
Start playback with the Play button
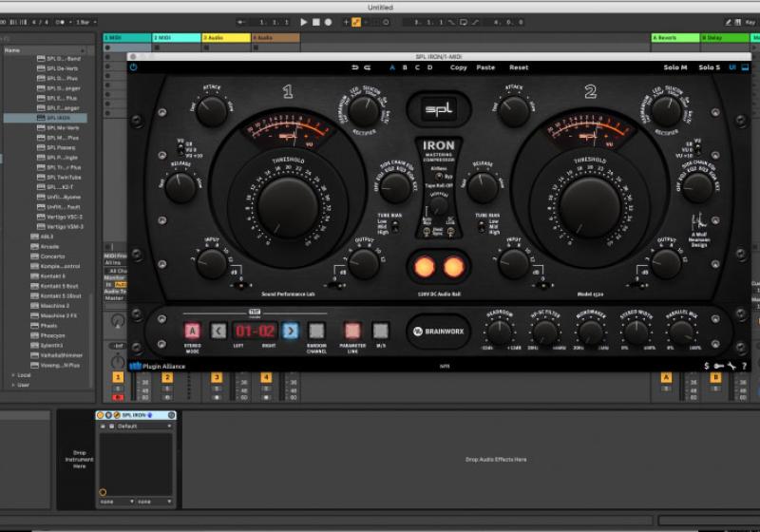[304, 22]
